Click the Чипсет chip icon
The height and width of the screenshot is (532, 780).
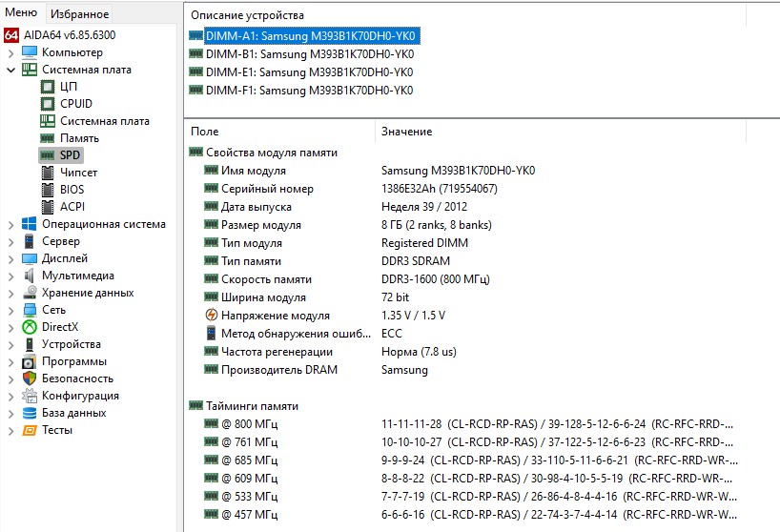48,173
